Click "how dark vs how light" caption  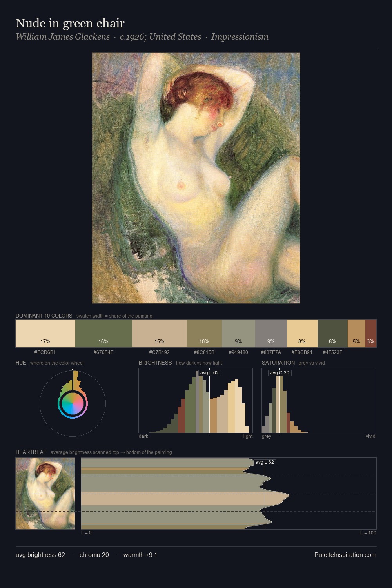(x=199, y=363)
